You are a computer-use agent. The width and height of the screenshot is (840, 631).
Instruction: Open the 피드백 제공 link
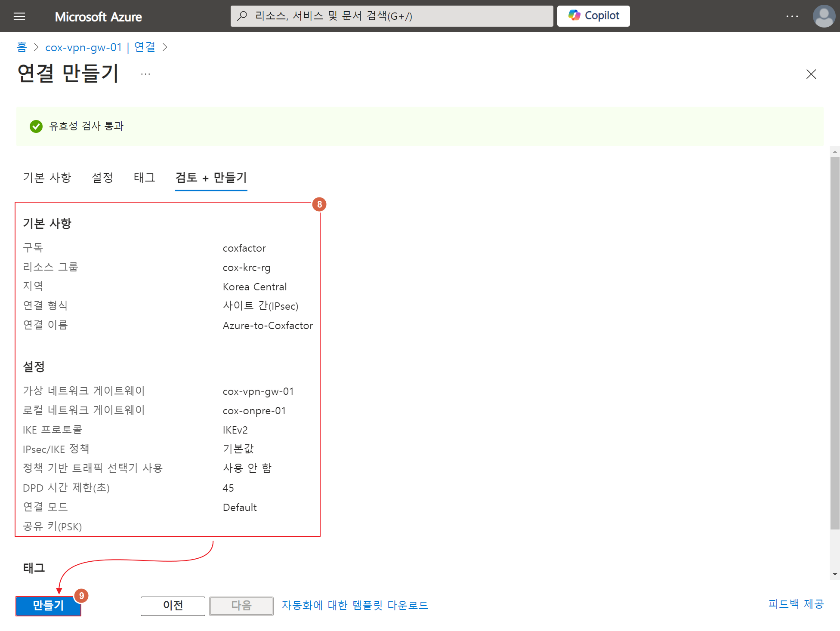tap(795, 604)
